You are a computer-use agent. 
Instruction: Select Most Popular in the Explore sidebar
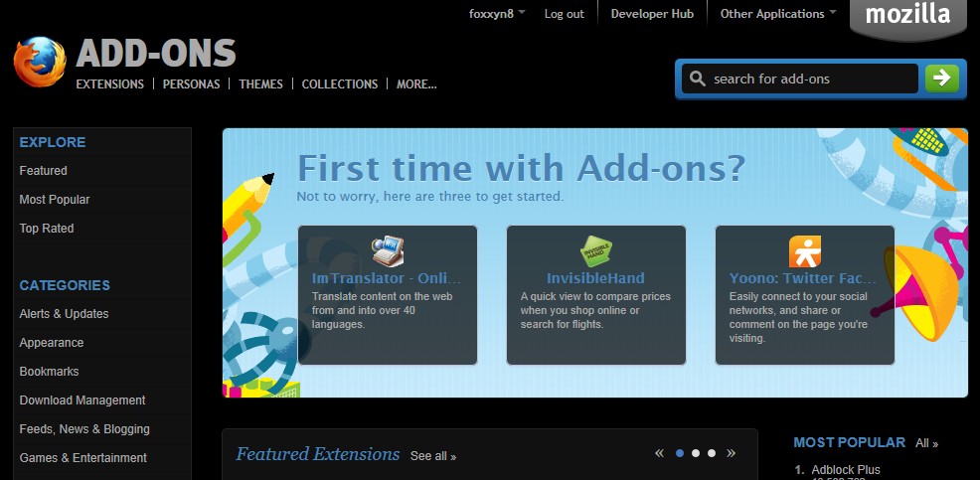click(x=55, y=200)
